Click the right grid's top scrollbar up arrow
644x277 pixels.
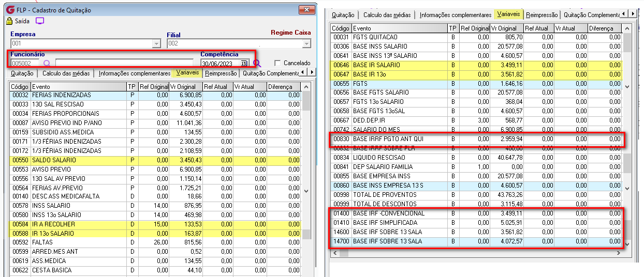click(627, 29)
